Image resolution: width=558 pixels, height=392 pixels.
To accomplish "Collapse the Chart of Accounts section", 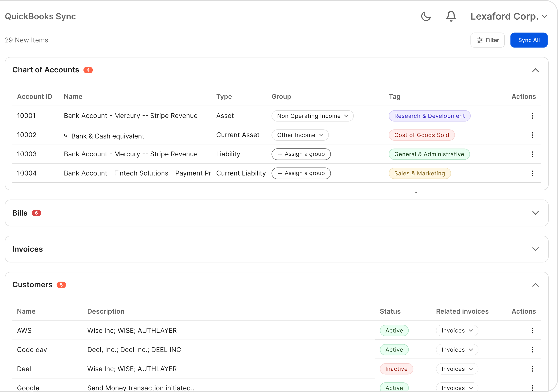I will tap(535, 70).
